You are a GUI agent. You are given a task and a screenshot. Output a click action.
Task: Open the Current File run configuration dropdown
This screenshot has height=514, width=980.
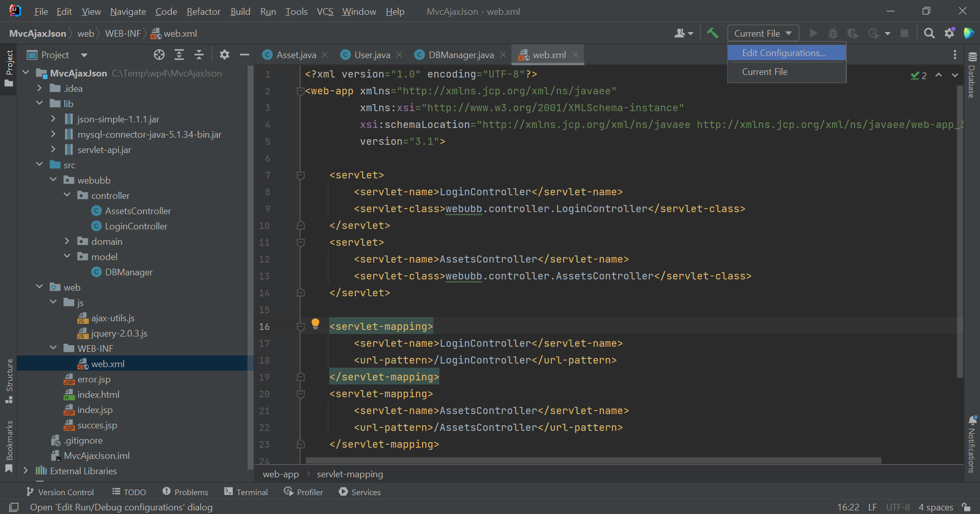[763, 33]
